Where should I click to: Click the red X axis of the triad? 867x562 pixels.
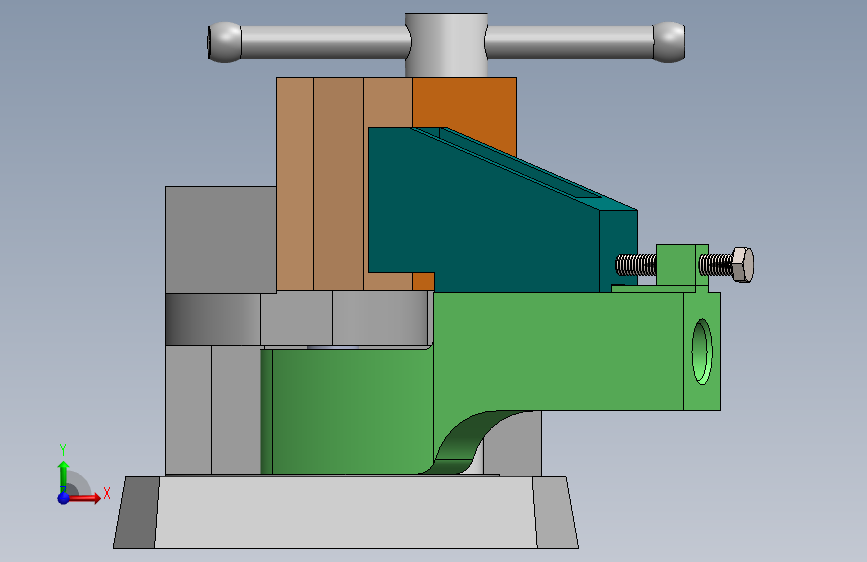pos(85,498)
